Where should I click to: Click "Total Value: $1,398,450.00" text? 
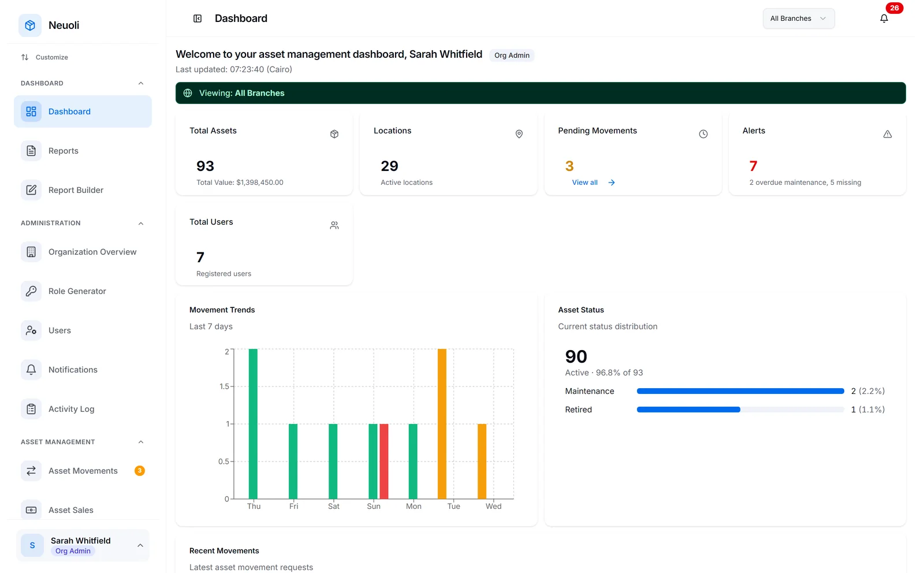pos(240,183)
